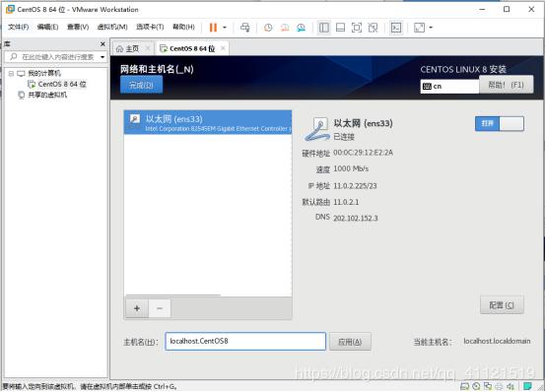Switch off the ens33 Ethernet toggle
This screenshot has width=545, height=392.
tap(499, 123)
